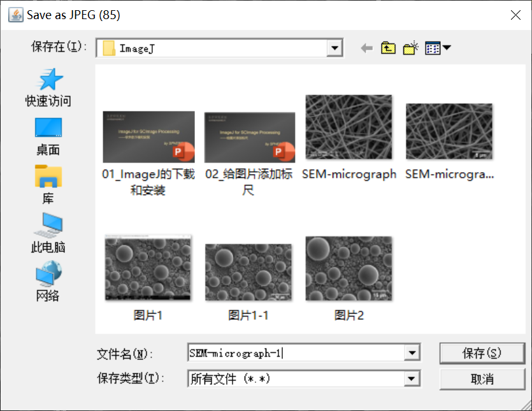Click the back navigation arrow icon

click(x=366, y=47)
